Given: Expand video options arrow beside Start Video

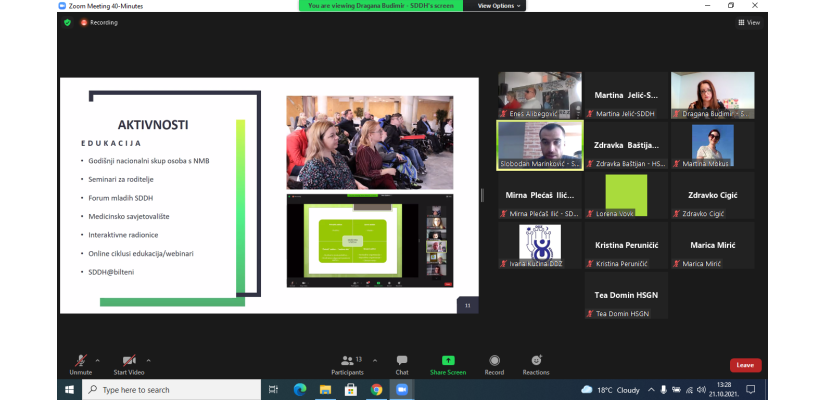Looking at the screenshot, I should (149, 359).
